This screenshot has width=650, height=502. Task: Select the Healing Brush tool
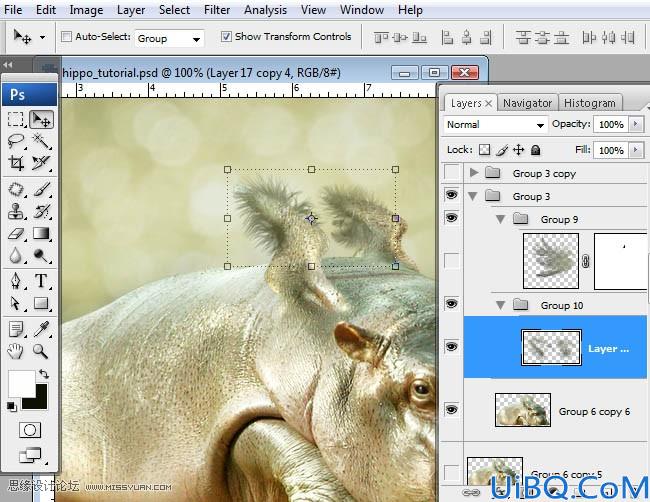[x=16, y=190]
